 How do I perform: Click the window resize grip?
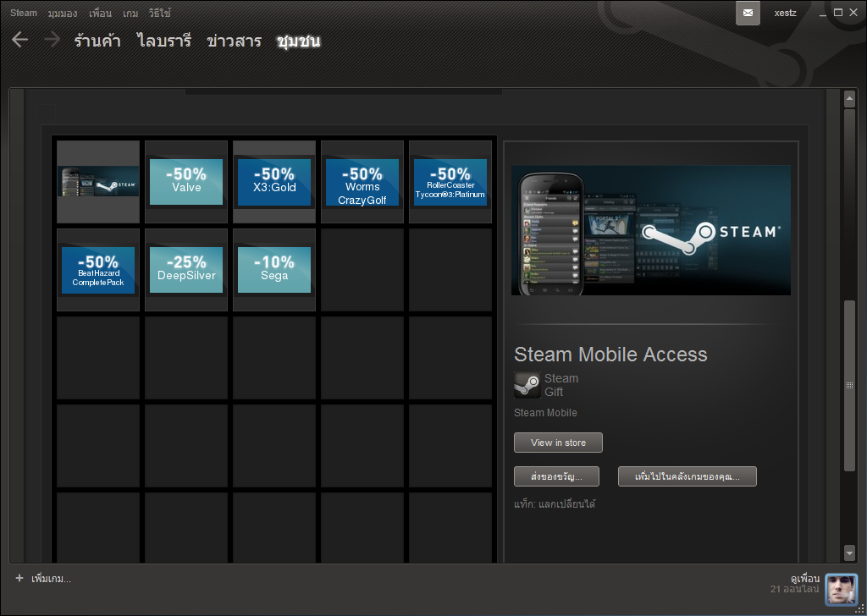(x=860, y=609)
